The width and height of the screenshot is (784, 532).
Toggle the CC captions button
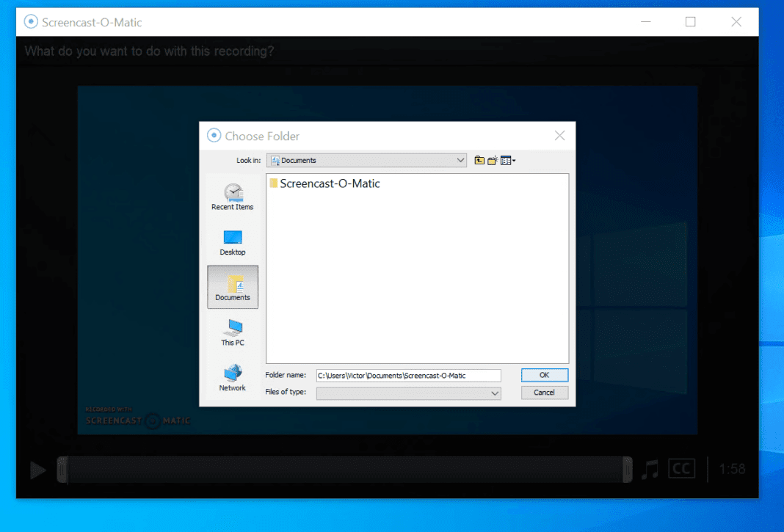[681, 469]
